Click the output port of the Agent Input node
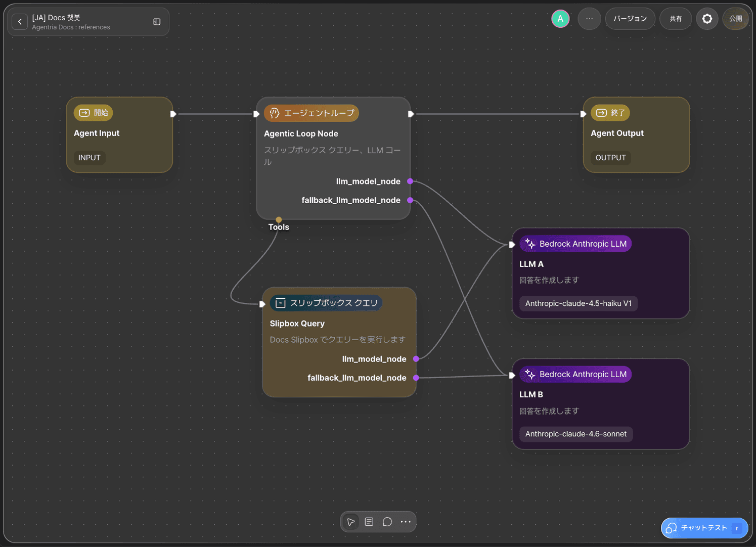Image resolution: width=756 pixels, height=547 pixels. tap(173, 114)
